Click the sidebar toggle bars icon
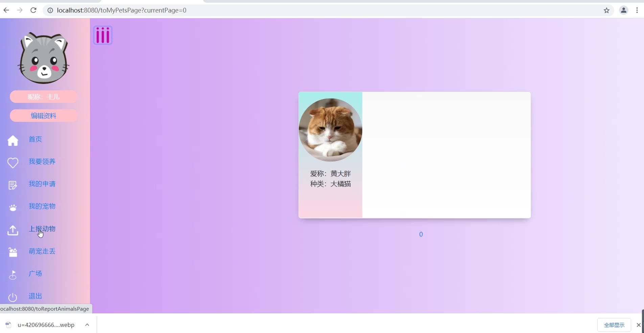Image resolution: width=644 pixels, height=333 pixels. 103,35
